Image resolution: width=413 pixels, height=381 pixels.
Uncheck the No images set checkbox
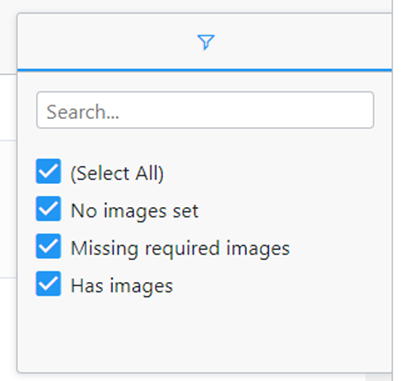point(49,209)
